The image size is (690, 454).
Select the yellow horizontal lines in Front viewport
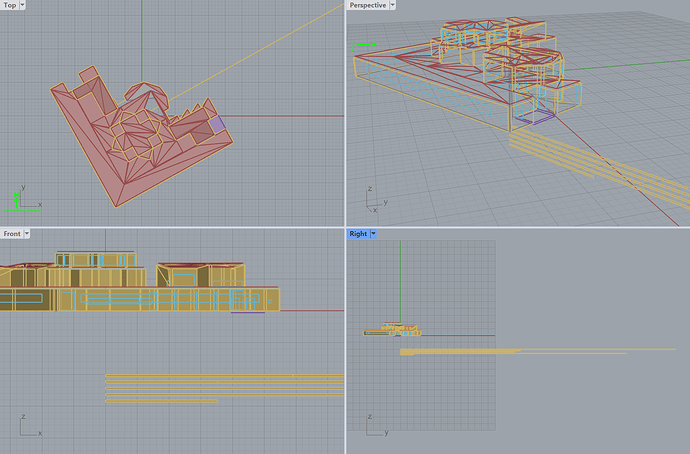220,388
